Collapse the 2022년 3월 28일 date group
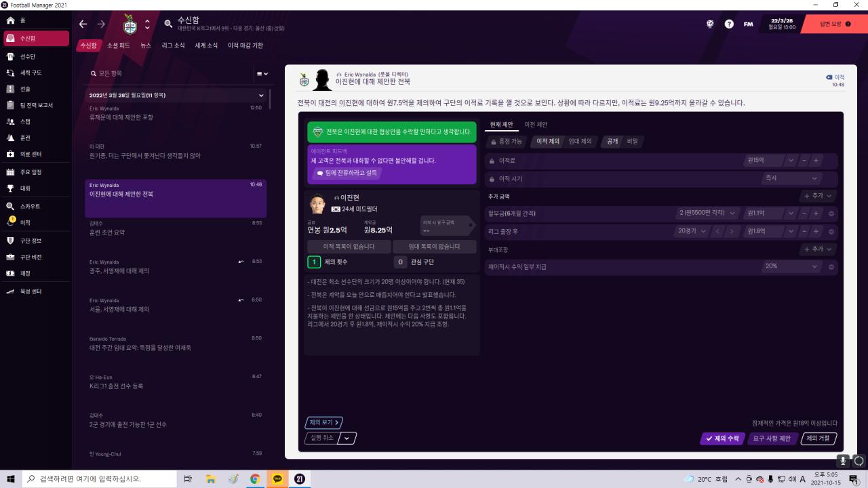 pyautogui.click(x=262, y=96)
